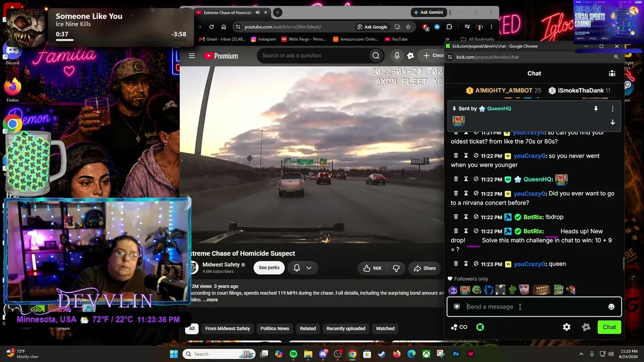
Task: Open Kick chat settings gear
Action: click(567, 327)
